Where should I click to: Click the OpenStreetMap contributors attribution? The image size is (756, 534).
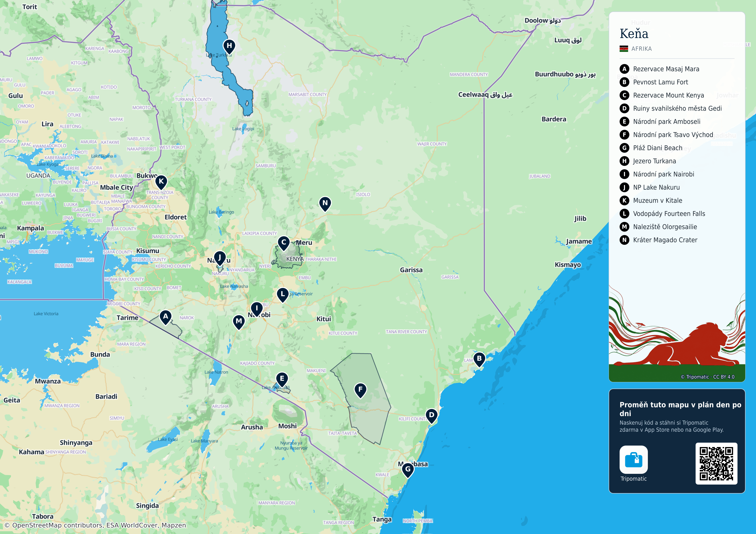pyautogui.click(x=95, y=525)
